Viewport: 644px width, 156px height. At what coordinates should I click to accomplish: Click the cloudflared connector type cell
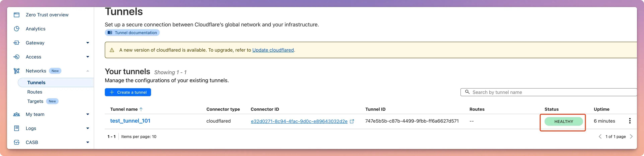coord(219,121)
